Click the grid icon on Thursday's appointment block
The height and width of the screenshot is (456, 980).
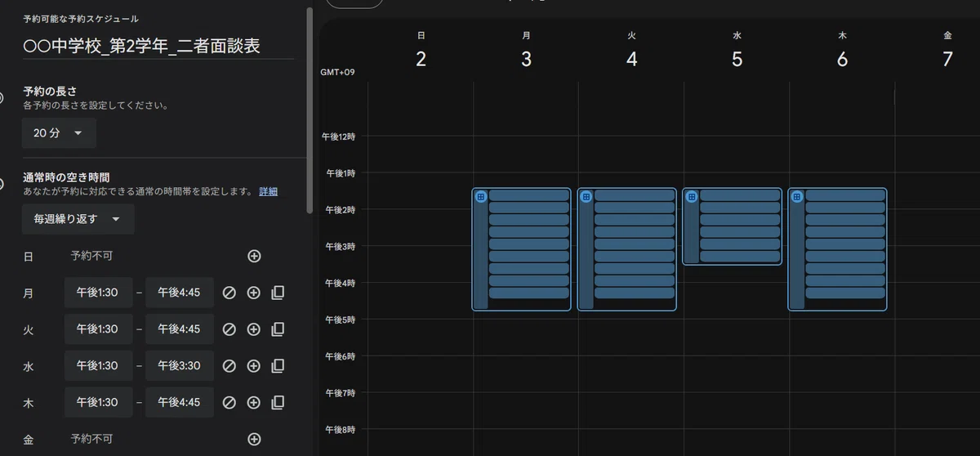pyautogui.click(x=797, y=197)
